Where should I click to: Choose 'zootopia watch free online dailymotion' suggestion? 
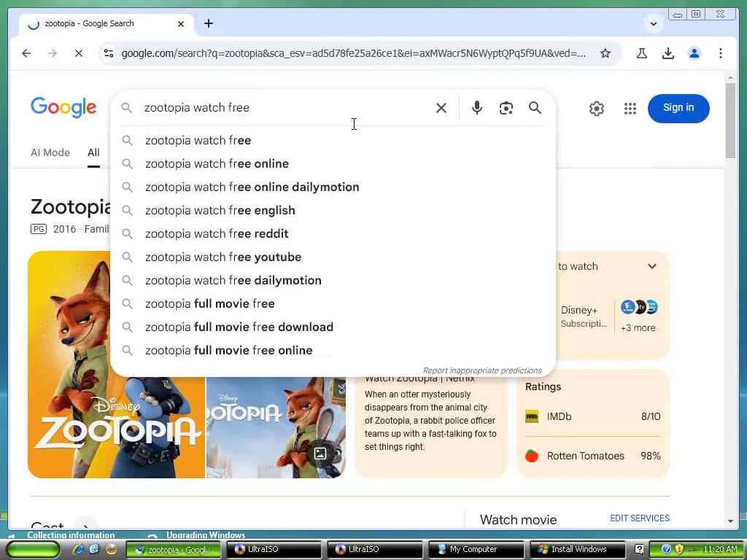[333, 187]
